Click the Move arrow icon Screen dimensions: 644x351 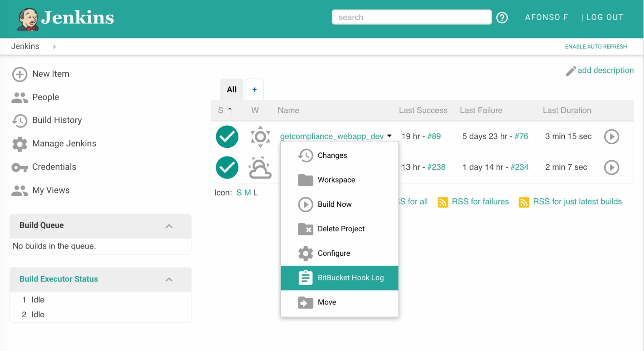click(x=305, y=302)
